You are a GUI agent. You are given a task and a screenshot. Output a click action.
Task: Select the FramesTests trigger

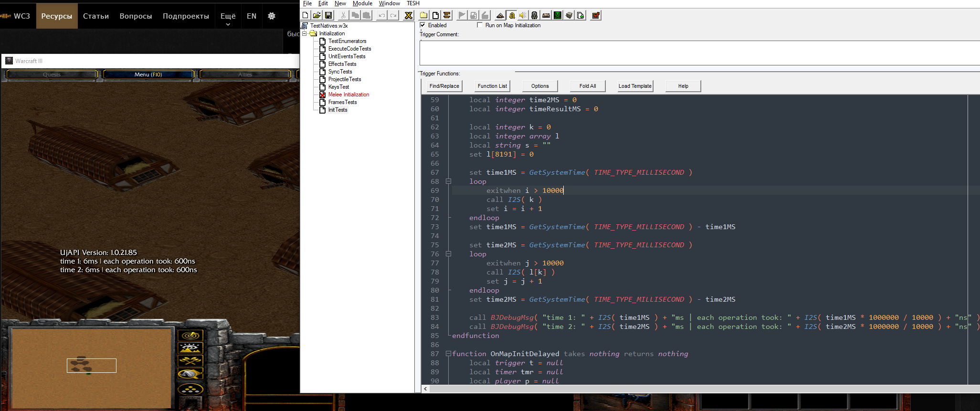[x=342, y=102]
